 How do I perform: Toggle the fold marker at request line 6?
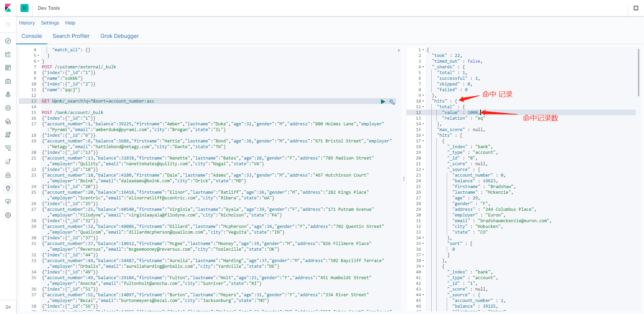(x=39, y=61)
